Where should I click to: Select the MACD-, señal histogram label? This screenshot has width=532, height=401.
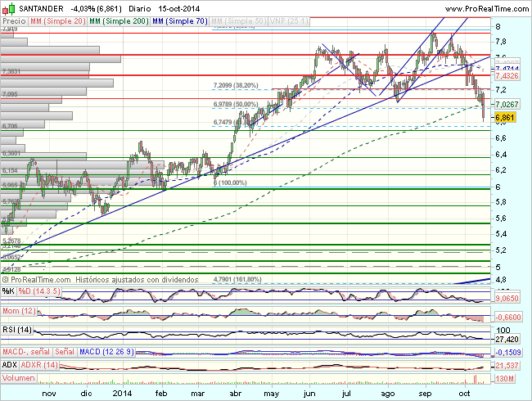coord(26,351)
